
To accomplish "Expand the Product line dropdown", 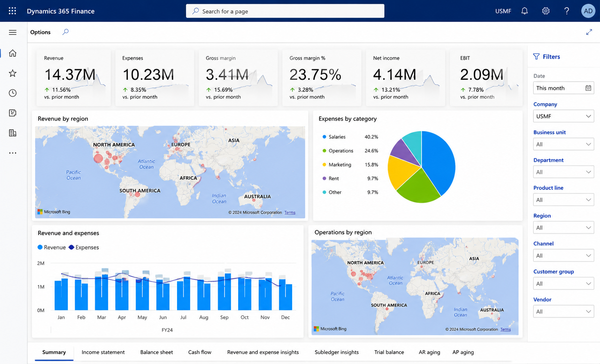I will (x=563, y=200).
